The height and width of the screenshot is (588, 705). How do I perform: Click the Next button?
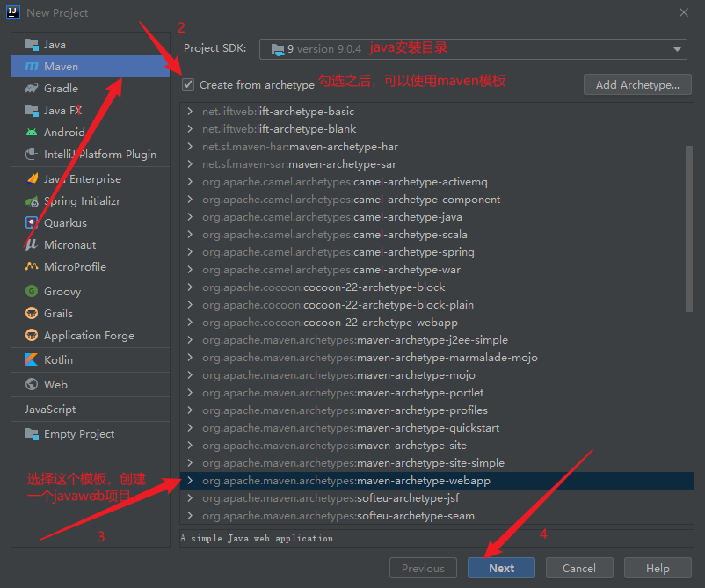(x=501, y=568)
